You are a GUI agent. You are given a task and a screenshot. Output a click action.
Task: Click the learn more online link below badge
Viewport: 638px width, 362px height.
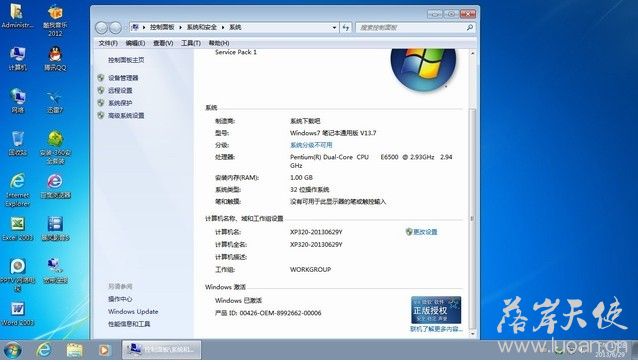pyautogui.click(x=436, y=329)
